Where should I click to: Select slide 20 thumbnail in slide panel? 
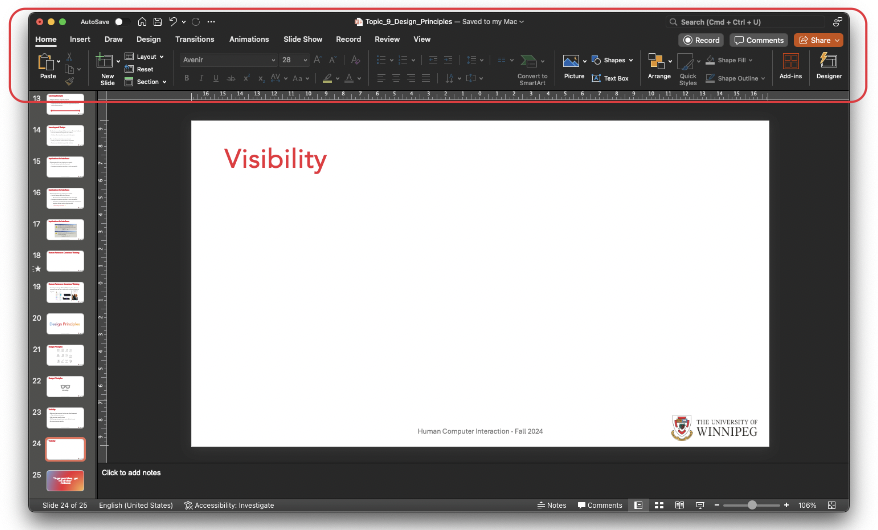point(65,323)
